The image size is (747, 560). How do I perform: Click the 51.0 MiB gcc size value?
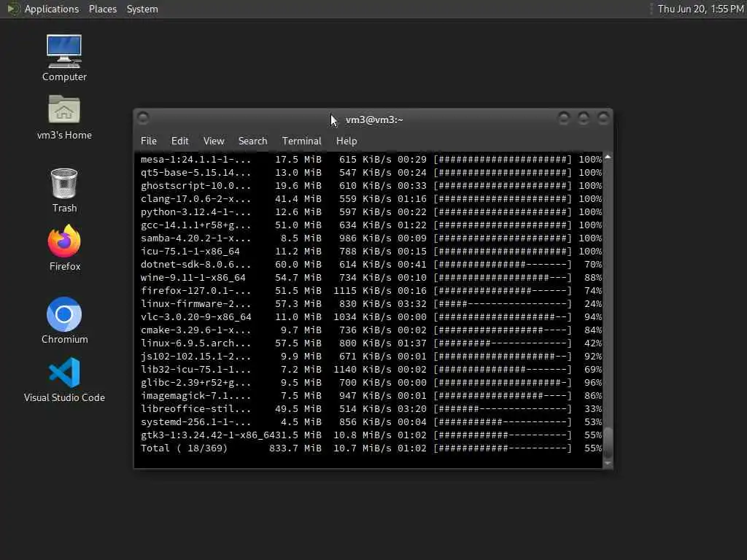[x=298, y=225]
